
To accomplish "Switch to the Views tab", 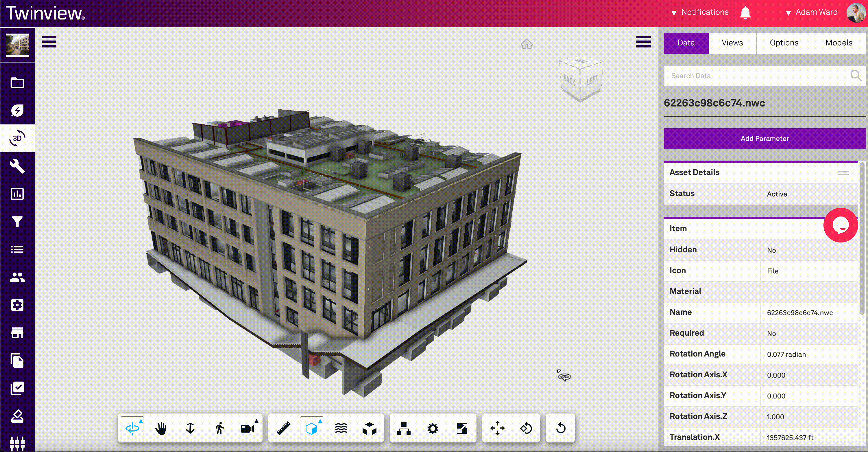I will coord(732,43).
